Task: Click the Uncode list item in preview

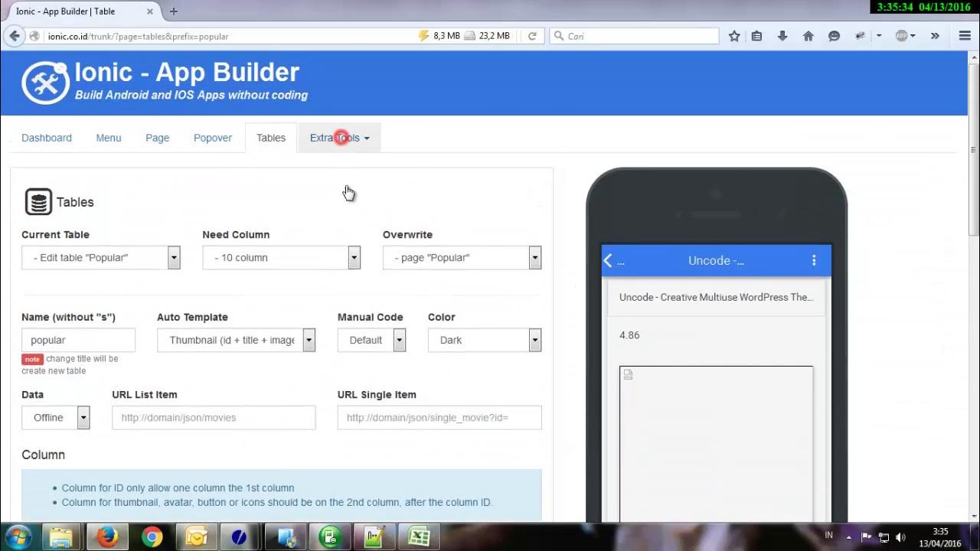Action: click(716, 297)
